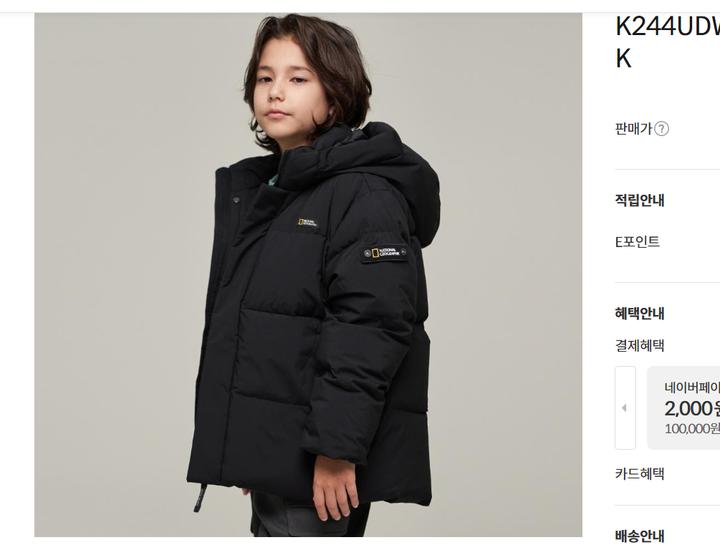This screenshot has width=720, height=550.
Task: Click the chest National Geographic logo on jacket
Action: [x=307, y=223]
